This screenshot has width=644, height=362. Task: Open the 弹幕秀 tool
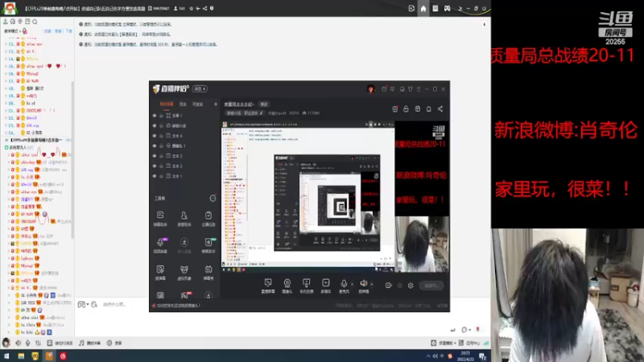tap(208, 273)
